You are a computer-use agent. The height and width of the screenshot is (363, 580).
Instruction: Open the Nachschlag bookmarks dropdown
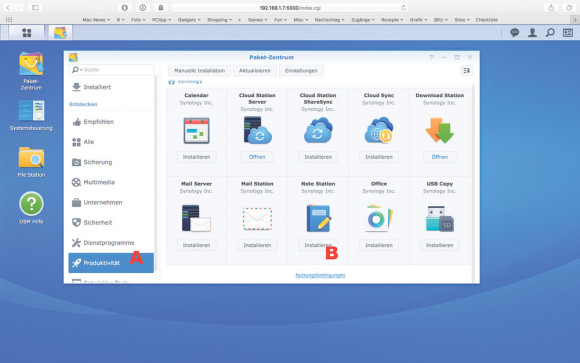[x=330, y=20]
